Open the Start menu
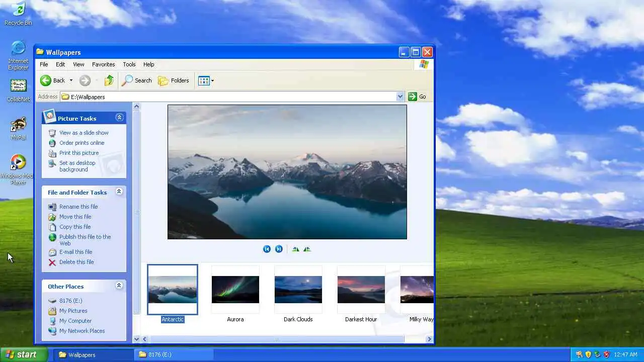 click(24, 354)
